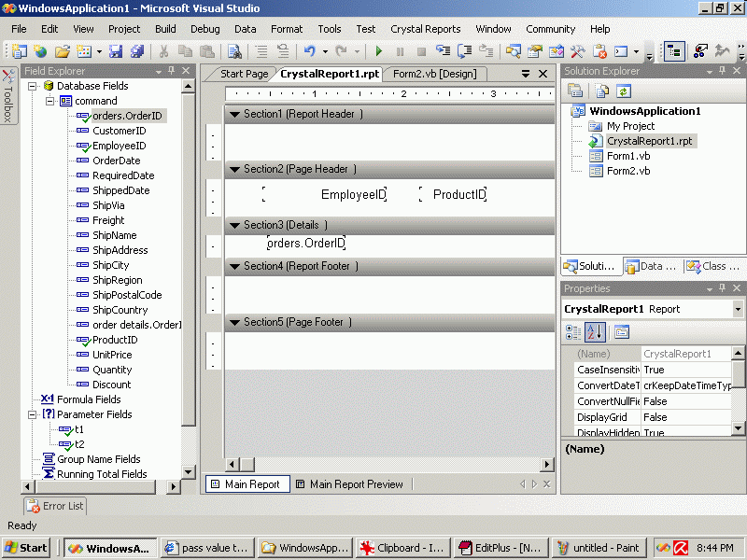The height and width of the screenshot is (560, 747).
Task: Click the Property Pages icon in Properties
Action: click(x=622, y=332)
